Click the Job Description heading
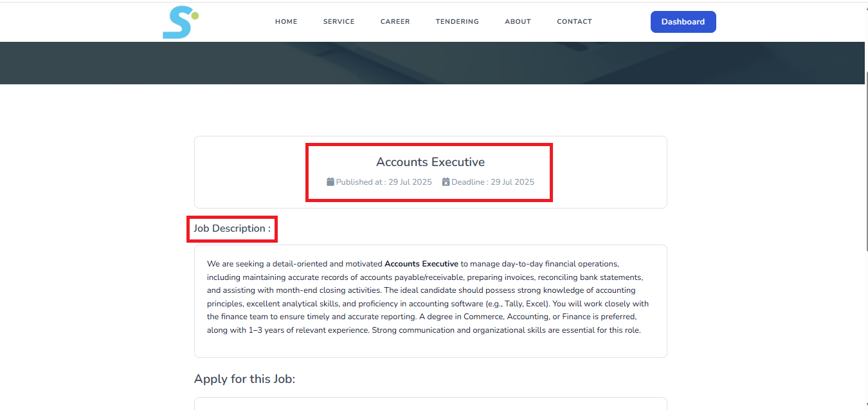The height and width of the screenshot is (410, 868). [x=232, y=228]
